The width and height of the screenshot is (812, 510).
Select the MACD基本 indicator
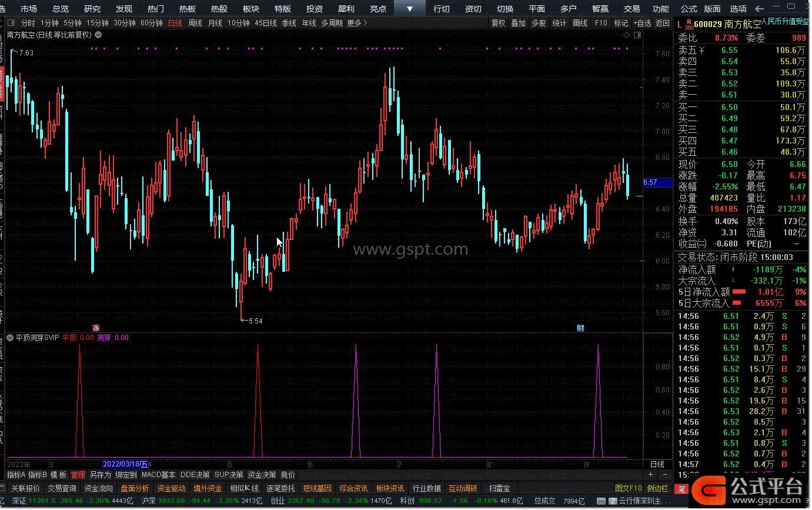158,475
